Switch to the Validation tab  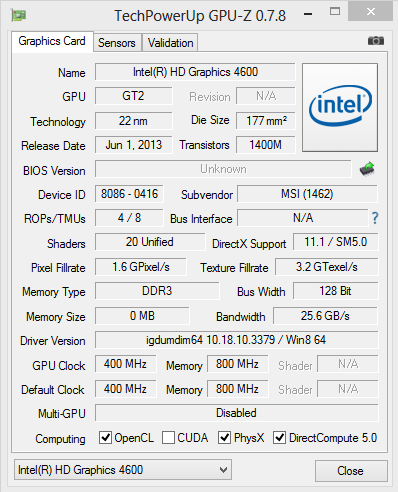tap(170, 43)
